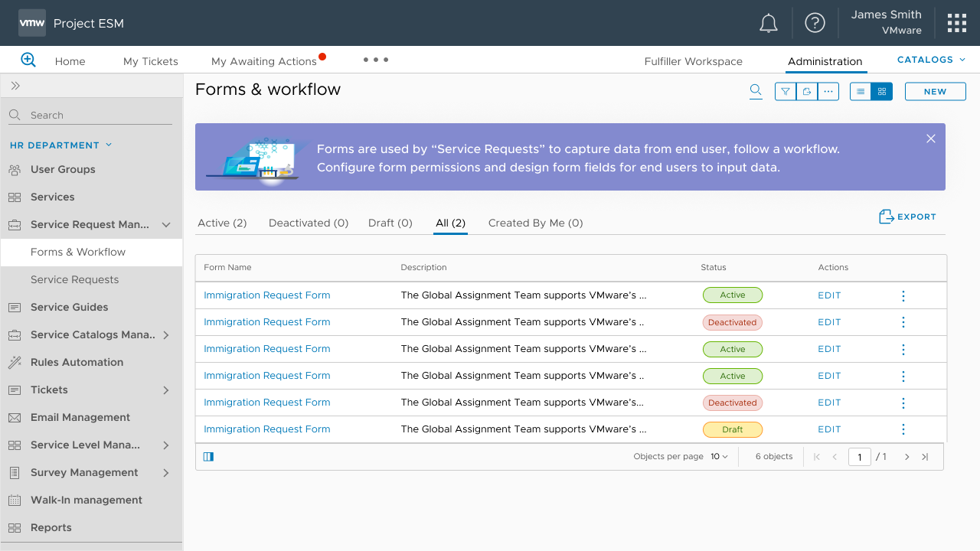Screen dimensions: 980x551
Task: Open the HR DEPARTMENT selector
Action: [60, 145]
